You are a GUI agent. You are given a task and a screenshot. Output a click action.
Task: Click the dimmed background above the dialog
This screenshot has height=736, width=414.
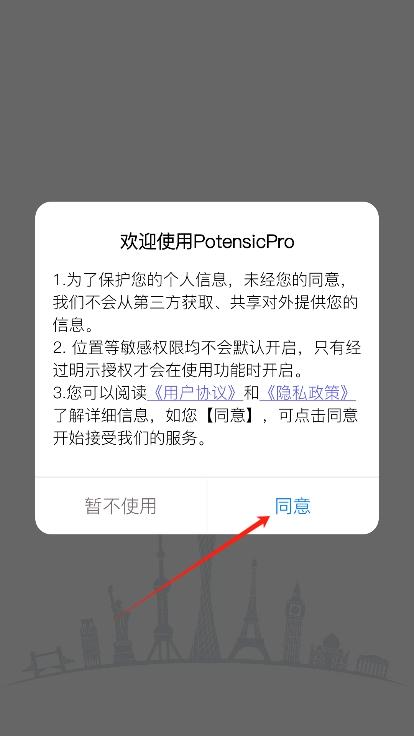[x=207, y=101]
